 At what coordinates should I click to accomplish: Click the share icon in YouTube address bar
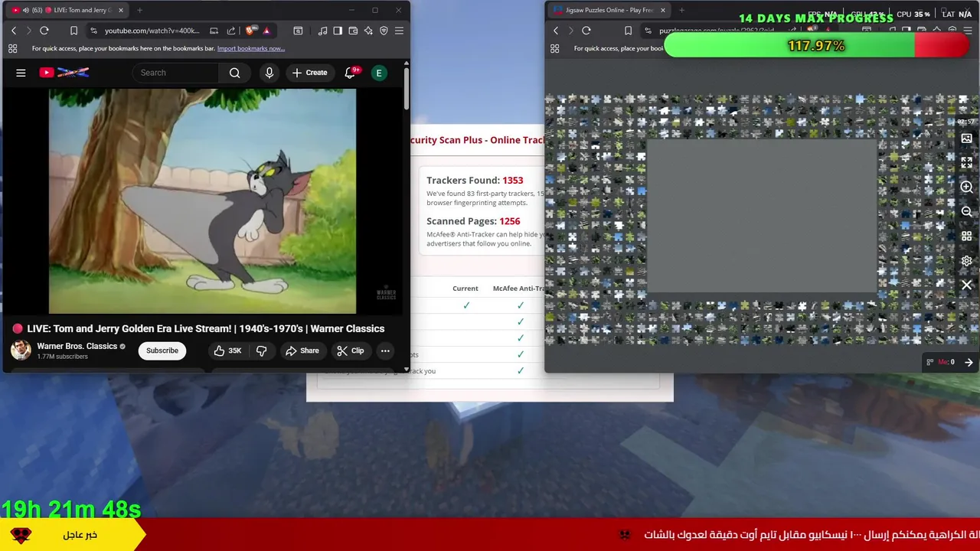[x=231, y=31]
